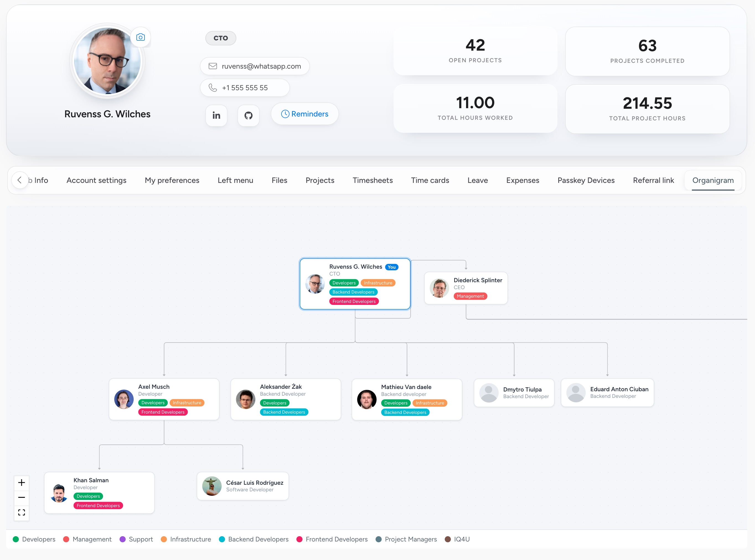Click the Developers green legend dot
Viewport: 755px width, 560px height.
(16, 539)
